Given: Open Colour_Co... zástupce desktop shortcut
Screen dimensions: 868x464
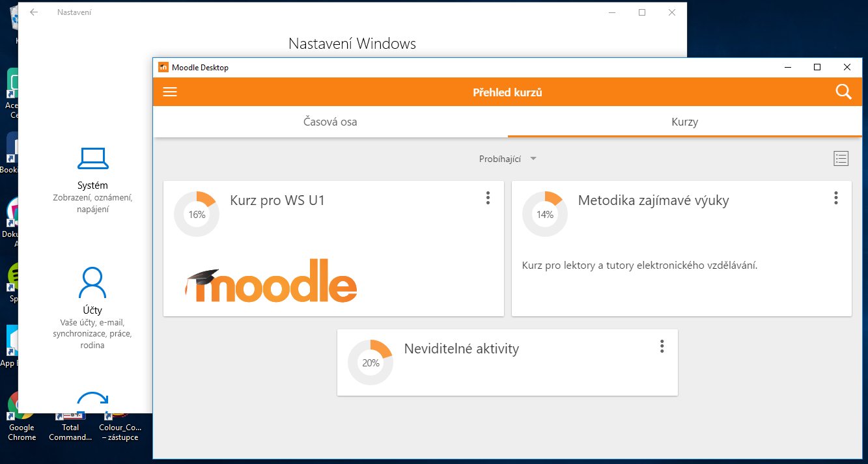Looking at the screenshot, I should 119,426.
